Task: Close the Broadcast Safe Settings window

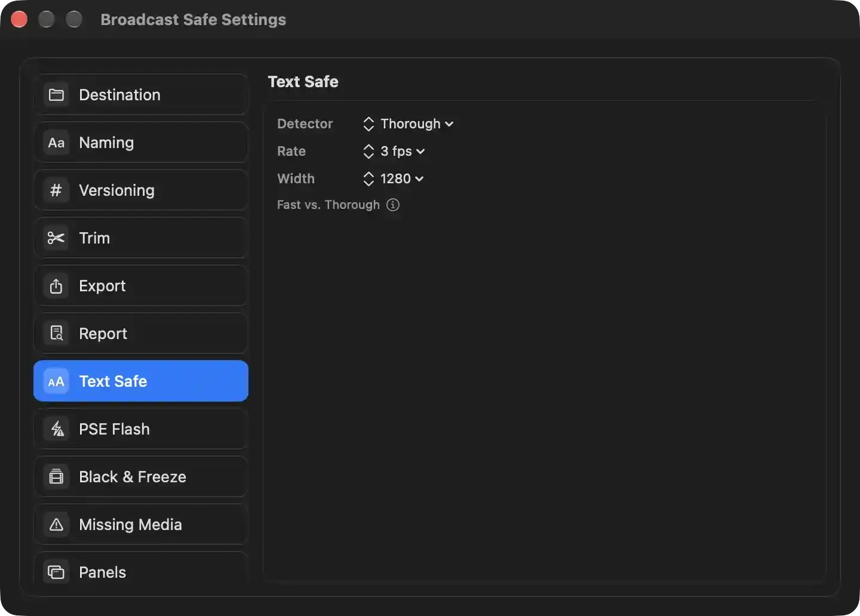Action: 19,20
